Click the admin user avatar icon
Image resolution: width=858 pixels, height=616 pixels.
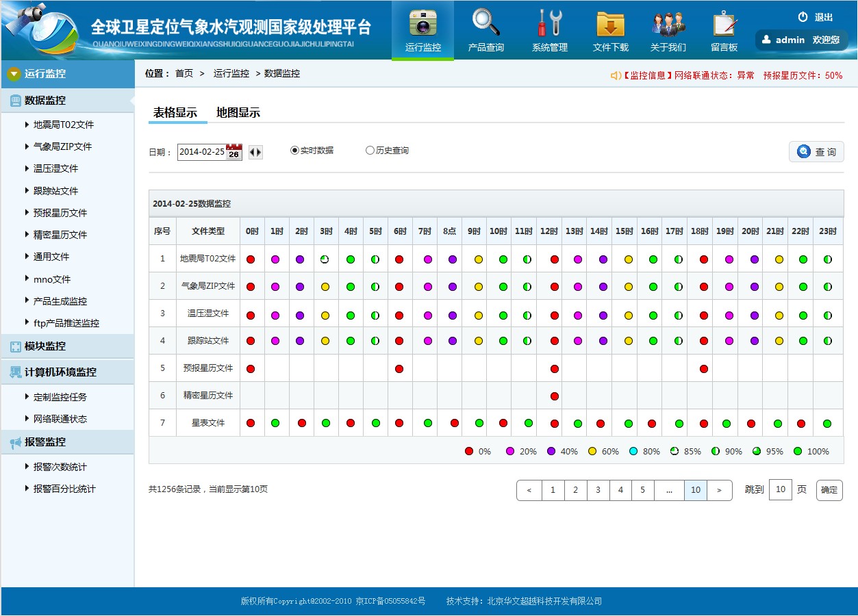coord(766,40)
